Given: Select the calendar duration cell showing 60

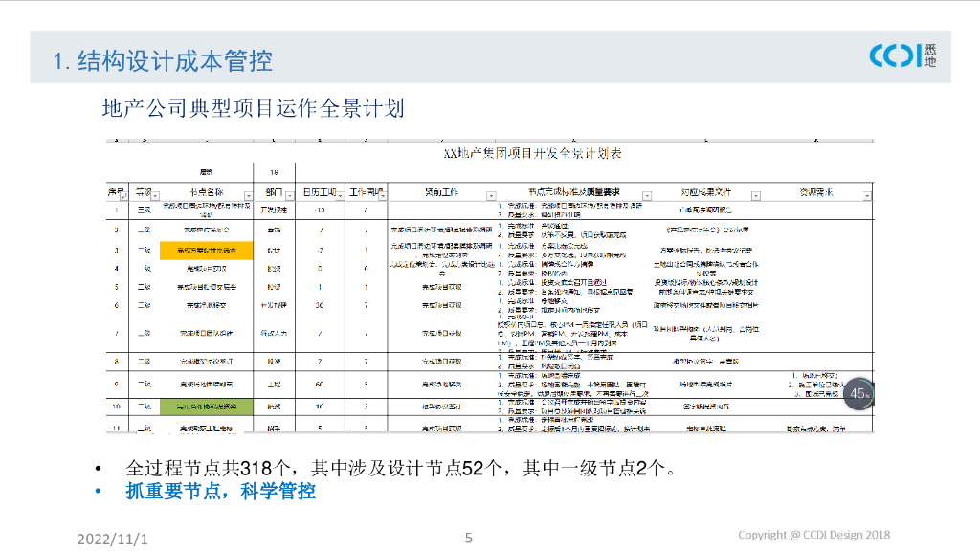Looking at the screenshot, I should click(x=320, y=385).
